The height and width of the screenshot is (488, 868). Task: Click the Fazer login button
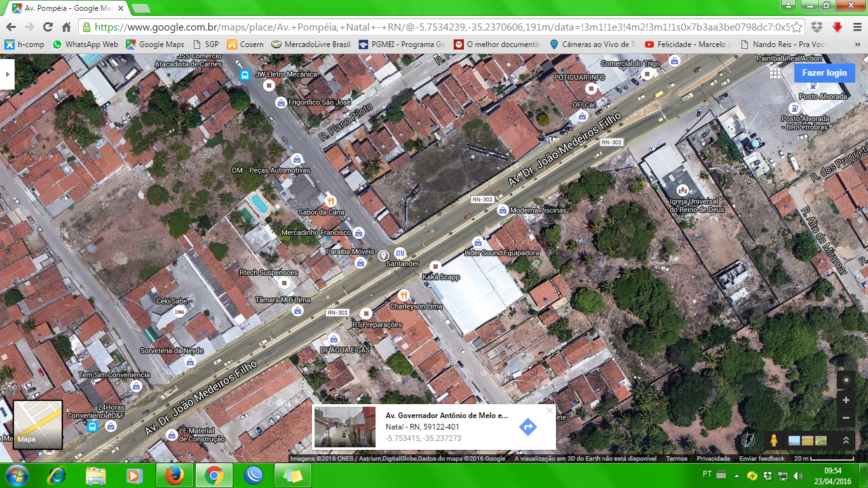(x=824, y=73)
